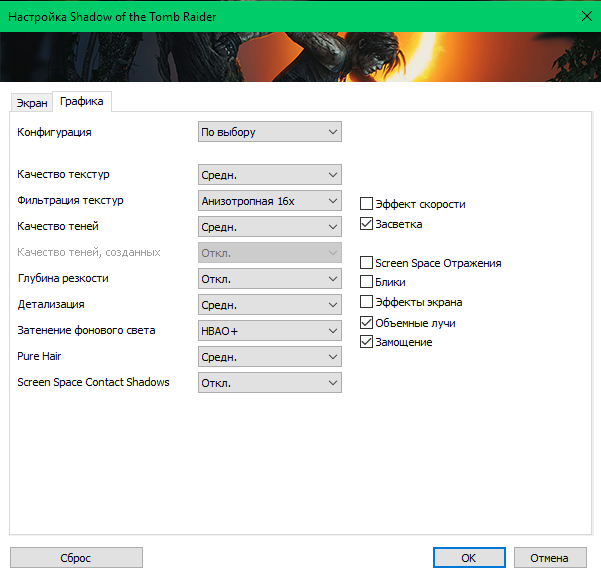Click the Shadow of the Tomb Raider banner image

pyautogui.click(x=300, y=57)
